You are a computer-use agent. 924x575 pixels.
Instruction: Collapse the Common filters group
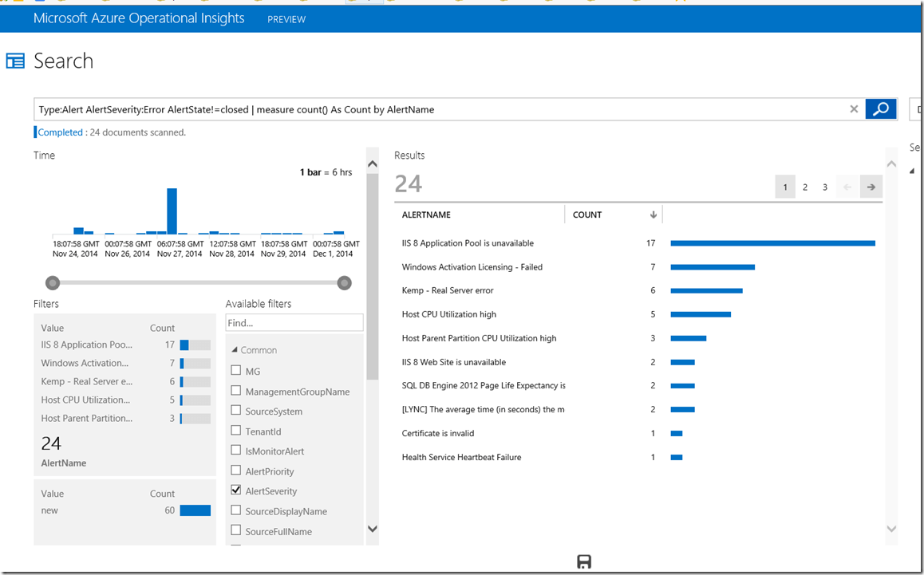234,350
